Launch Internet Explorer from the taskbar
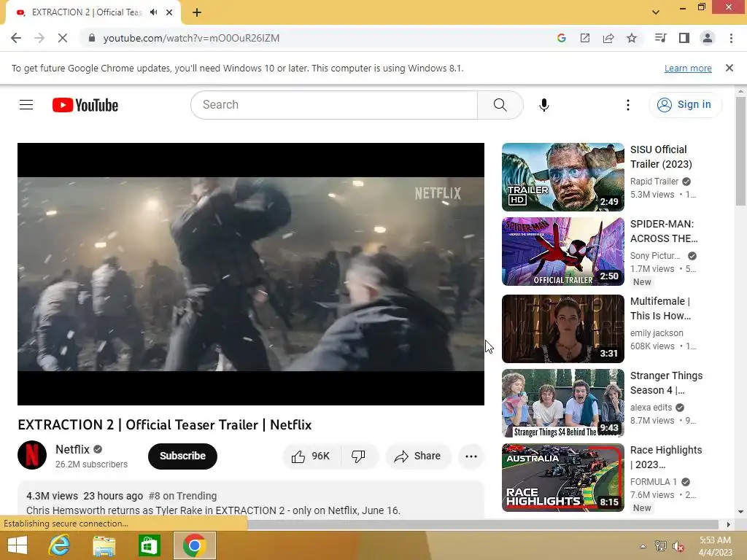This screenshot has width=747, height=560. click(59, 545)
